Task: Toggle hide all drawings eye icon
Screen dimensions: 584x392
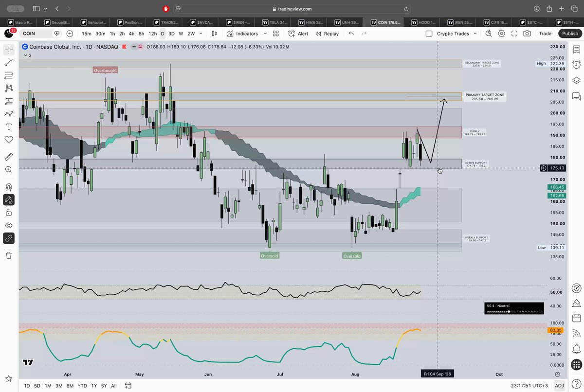Action: [x=9, y=226]
